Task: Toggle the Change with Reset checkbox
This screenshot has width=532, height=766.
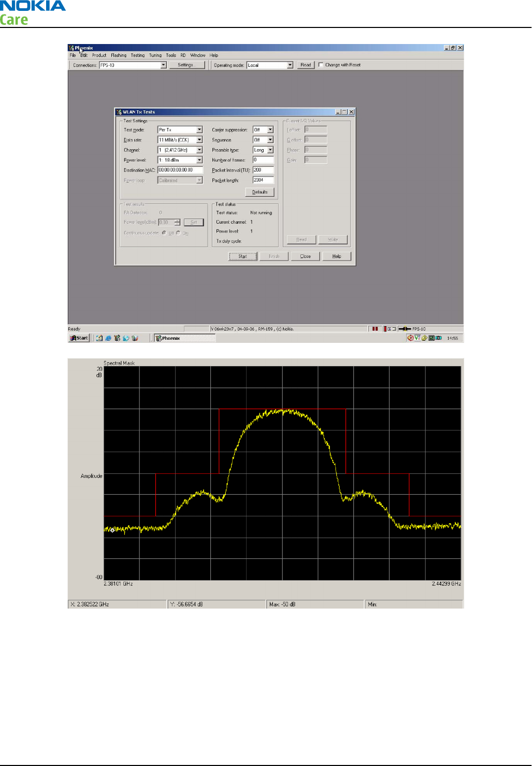Action: [321, 65]
